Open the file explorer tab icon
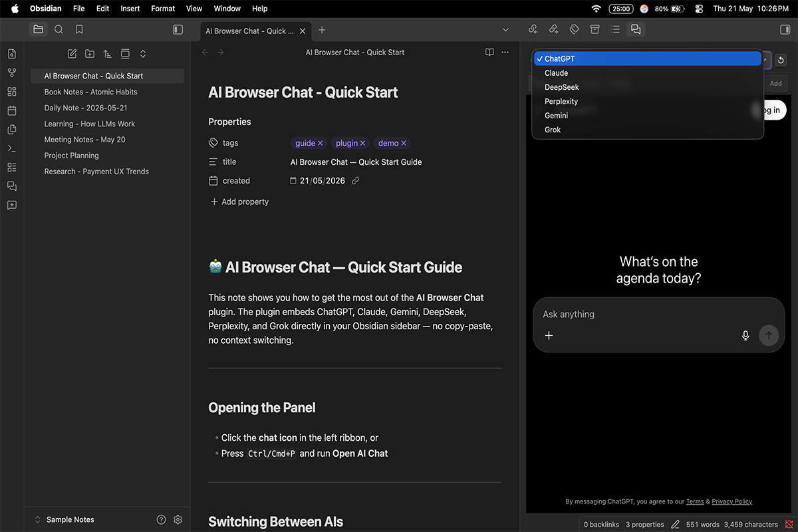This screenshot has height=532, width=798. [x=38, y=29]
